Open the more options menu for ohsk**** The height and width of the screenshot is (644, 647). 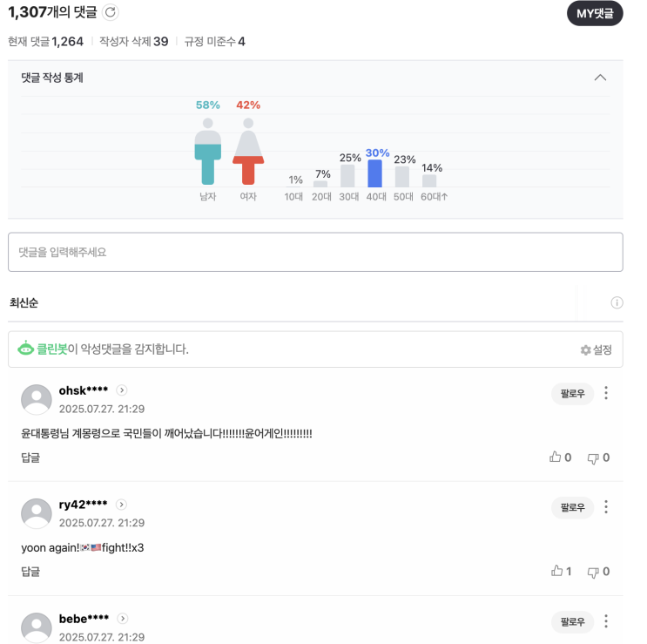pyautogui.click(x=606, y=393)
